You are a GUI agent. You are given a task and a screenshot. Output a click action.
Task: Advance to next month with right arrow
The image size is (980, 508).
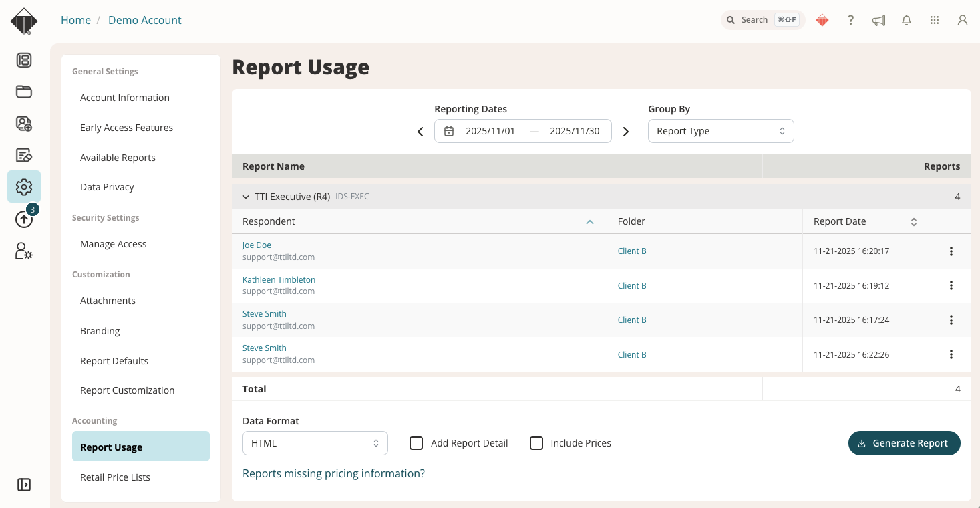pos(626,132)
